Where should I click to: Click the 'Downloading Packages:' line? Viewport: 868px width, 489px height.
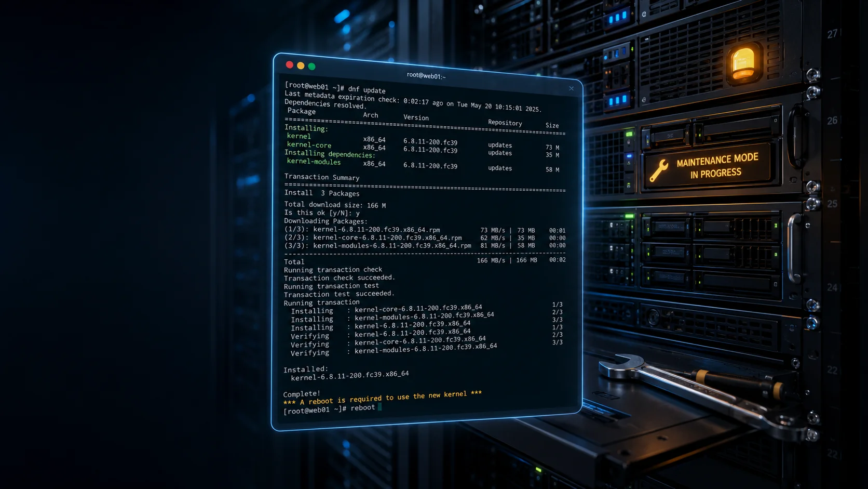(x=325, y=221)
